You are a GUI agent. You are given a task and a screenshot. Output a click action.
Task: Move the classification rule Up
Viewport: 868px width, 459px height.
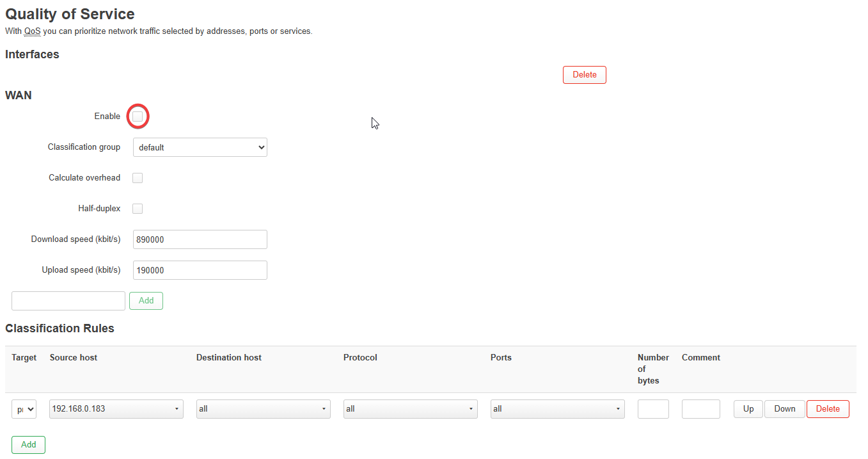click(748, 409)
